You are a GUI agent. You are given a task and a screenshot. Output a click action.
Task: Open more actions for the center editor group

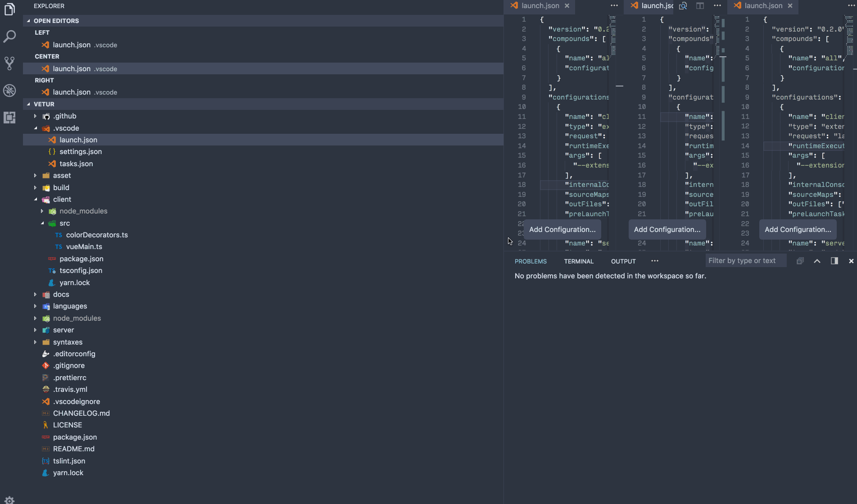point(717,6)
